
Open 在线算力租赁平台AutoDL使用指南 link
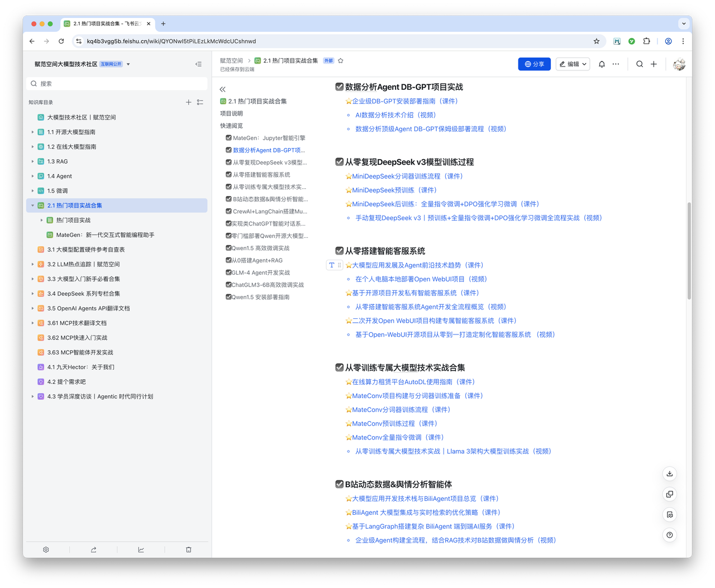413,382
